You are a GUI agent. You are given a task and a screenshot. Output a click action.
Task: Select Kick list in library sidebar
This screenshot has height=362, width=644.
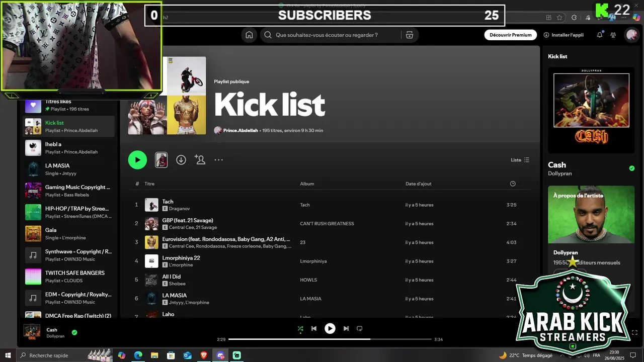[68, 126]
